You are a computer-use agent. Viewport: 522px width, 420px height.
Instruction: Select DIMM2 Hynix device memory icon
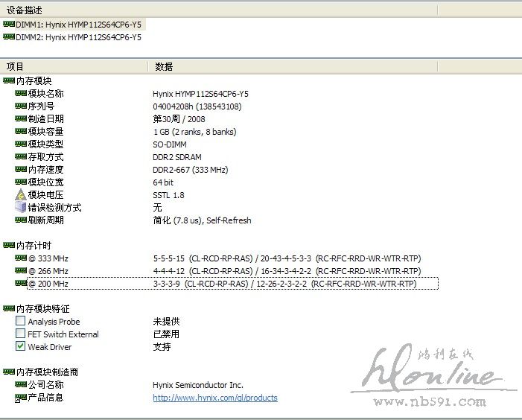pos(9,36)
